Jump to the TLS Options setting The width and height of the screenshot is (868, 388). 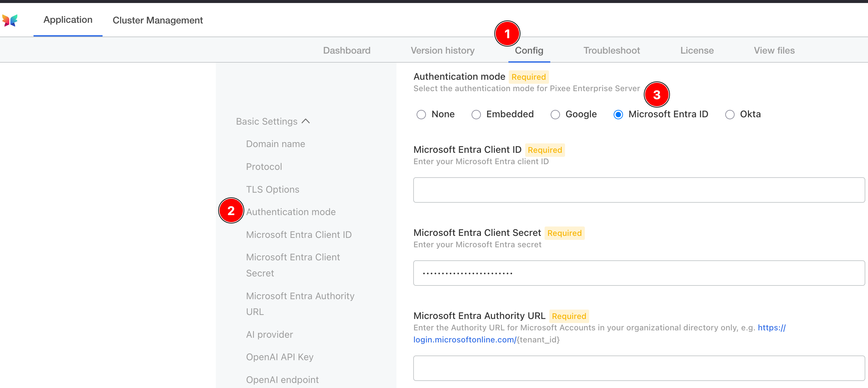(x=272, y=189)
